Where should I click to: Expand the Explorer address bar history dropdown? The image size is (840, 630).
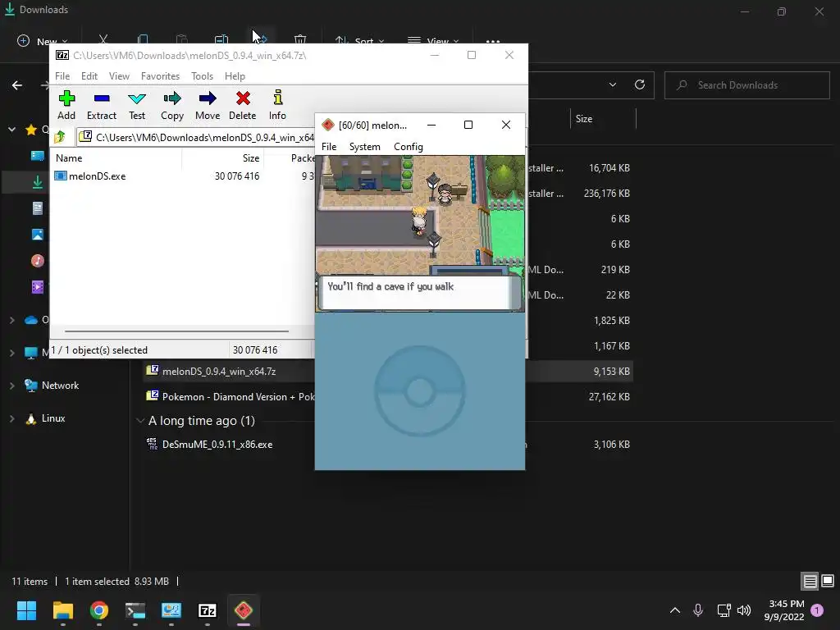pos(612,84)
